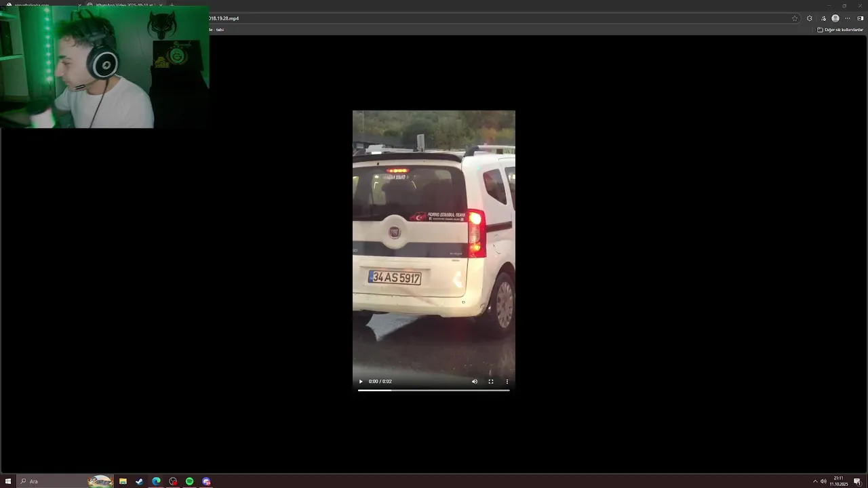Open File Explorer from the taskbar
This screenshot has height=488, width=868.
coord(123,481)
